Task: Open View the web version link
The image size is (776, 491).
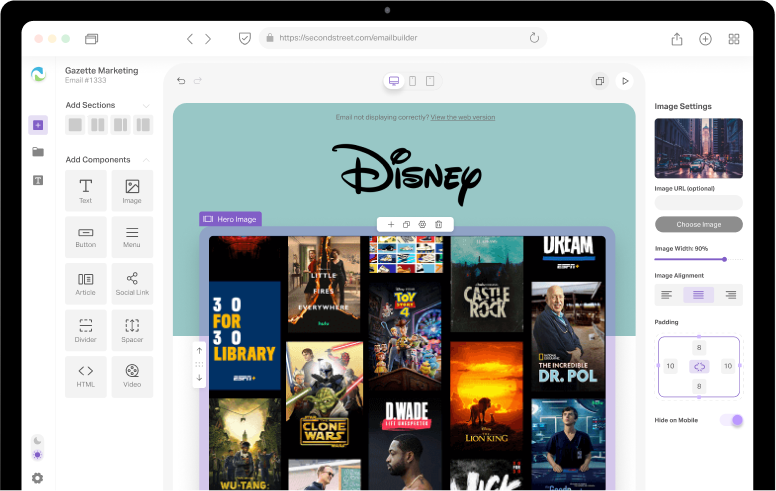Action: [463, 117]
